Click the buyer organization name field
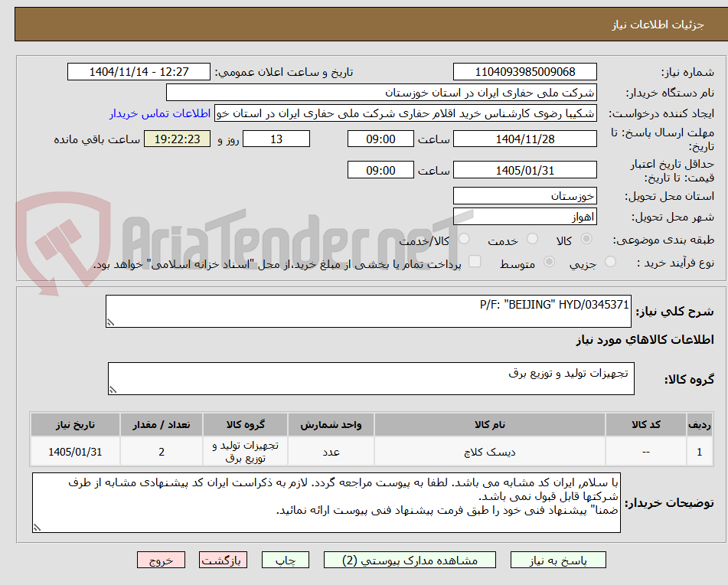The image size is (728, 585). [382, 93]
